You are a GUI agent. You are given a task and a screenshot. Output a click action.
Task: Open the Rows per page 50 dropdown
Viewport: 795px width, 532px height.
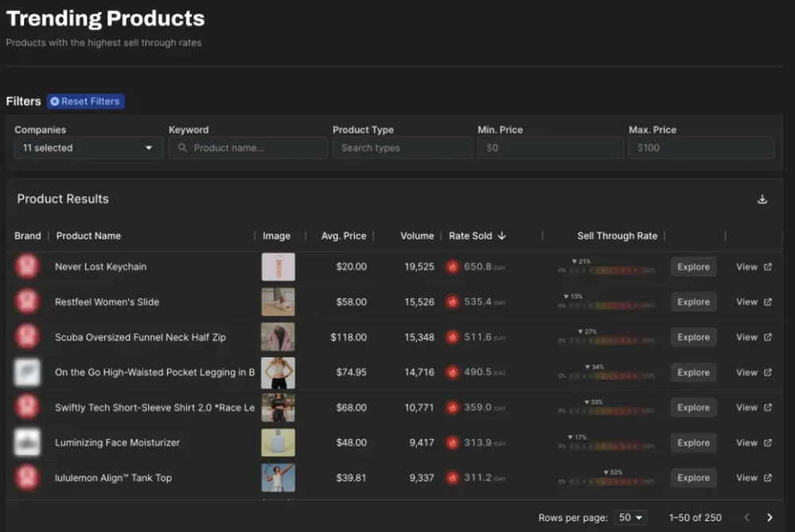coord(630,518)
